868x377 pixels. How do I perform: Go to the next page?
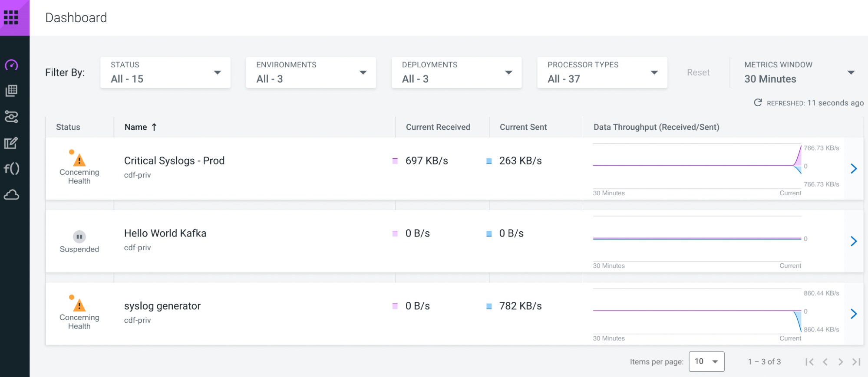(841, 362)
